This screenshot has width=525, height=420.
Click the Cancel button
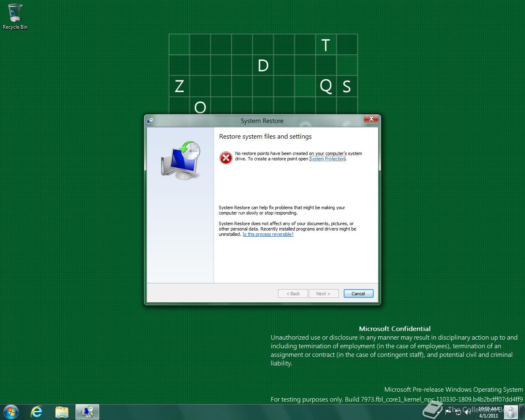(x=358, y=294)
